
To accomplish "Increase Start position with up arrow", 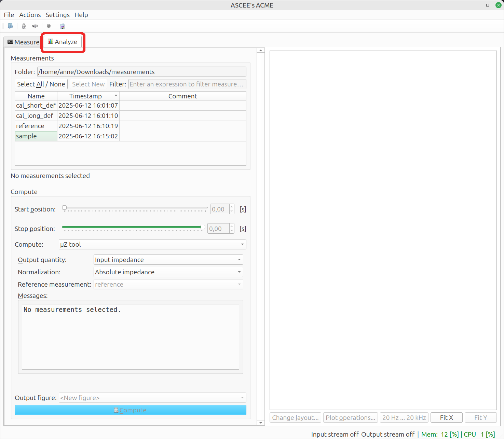I will click(x=232, y=207).
